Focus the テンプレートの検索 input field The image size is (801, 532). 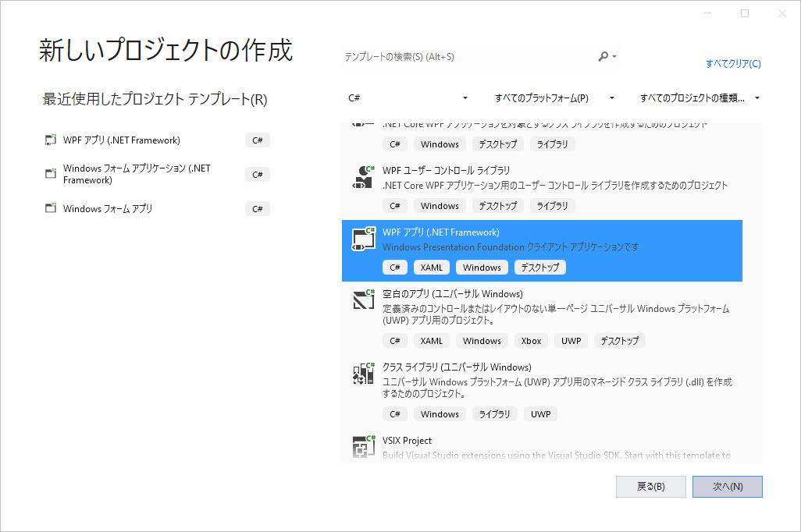point(468,57)
